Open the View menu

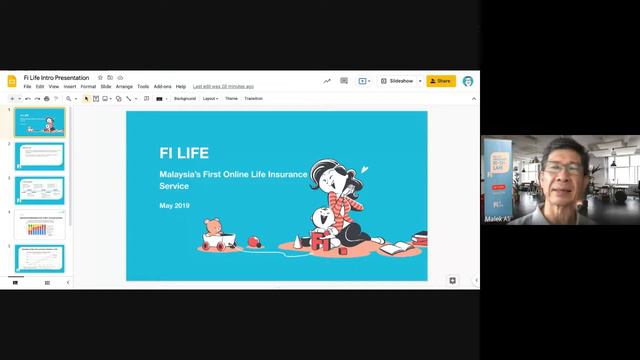pyautogui.click(x=54, y=87)
